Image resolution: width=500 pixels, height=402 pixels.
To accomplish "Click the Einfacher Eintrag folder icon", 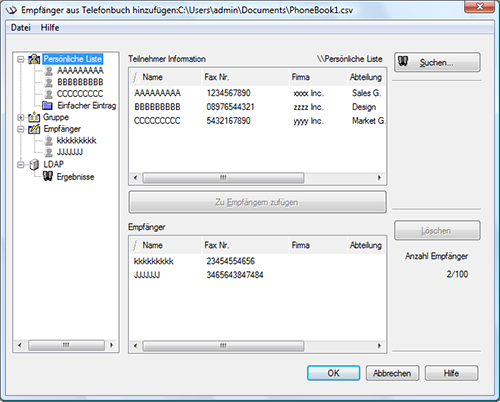I will click(47, 106).
